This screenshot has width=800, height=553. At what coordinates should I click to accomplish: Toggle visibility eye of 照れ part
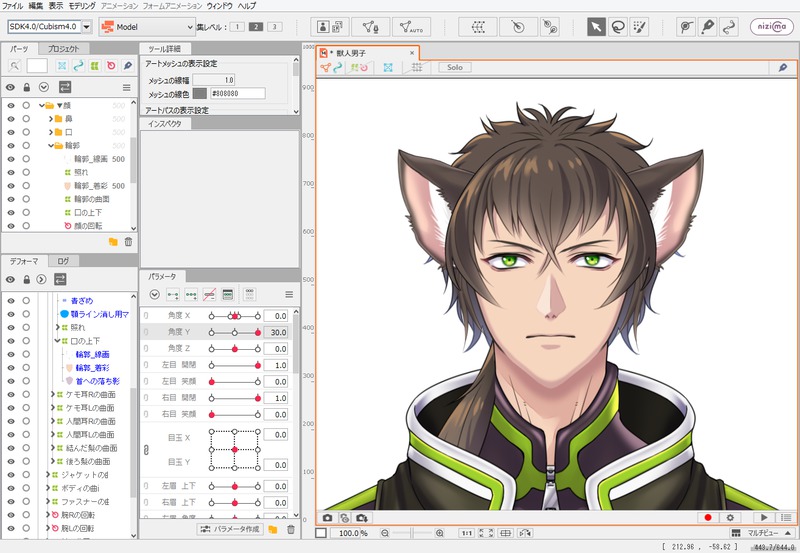click(x=11, y=172)
